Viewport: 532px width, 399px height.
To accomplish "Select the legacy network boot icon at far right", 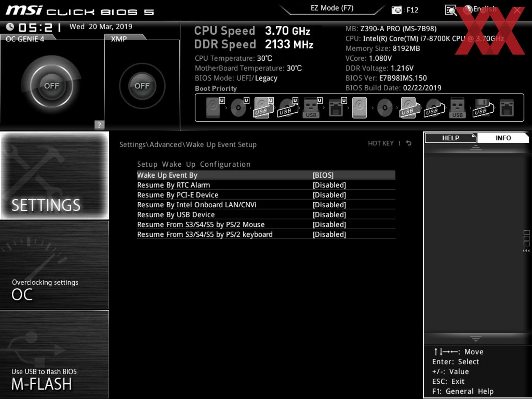I will pyautogui.click(x=507, y=108).
